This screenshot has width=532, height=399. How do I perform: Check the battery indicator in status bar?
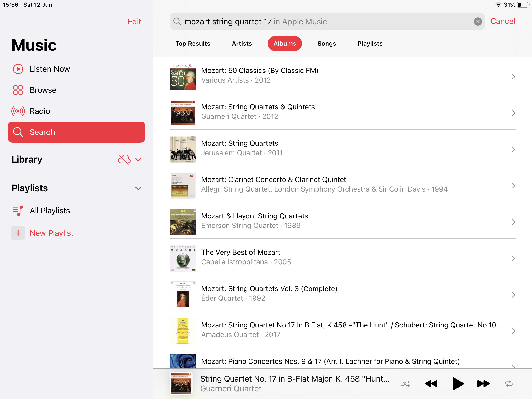click(x=523, y=5)
